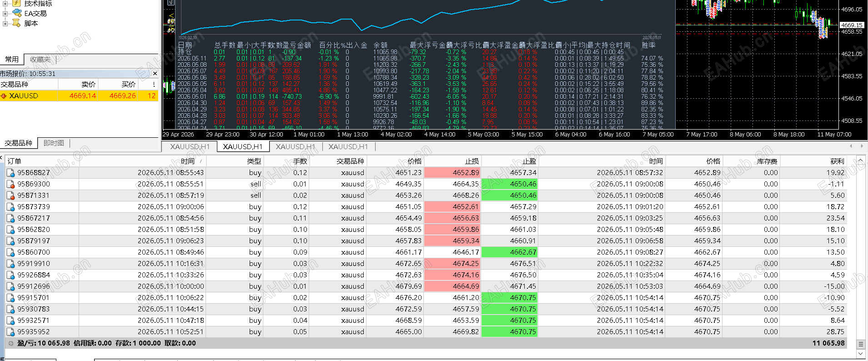Expand the 技术指标 tree node

tap(5, 3)
